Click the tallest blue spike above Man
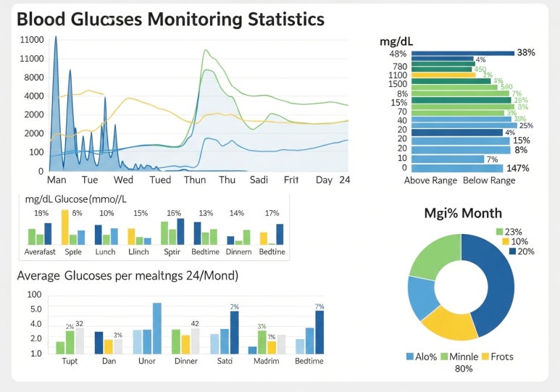This screenshot has width=560, height=392. pyautogui.click(x=56, y=43)
